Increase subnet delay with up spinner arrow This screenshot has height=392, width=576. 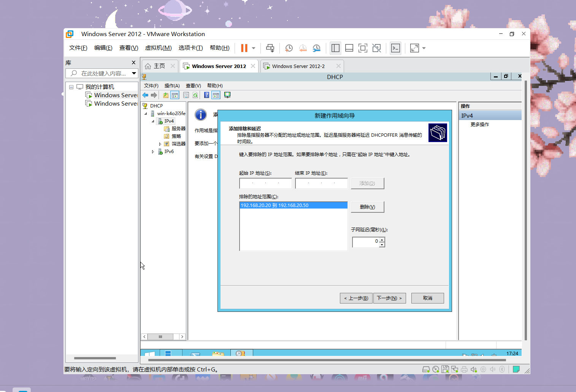[x=382, y=240]
